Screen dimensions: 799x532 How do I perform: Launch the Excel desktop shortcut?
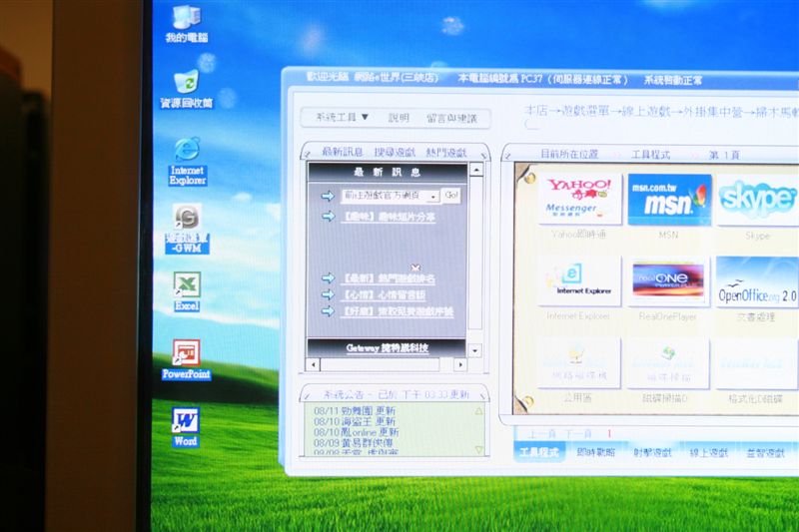click(187, 290)
